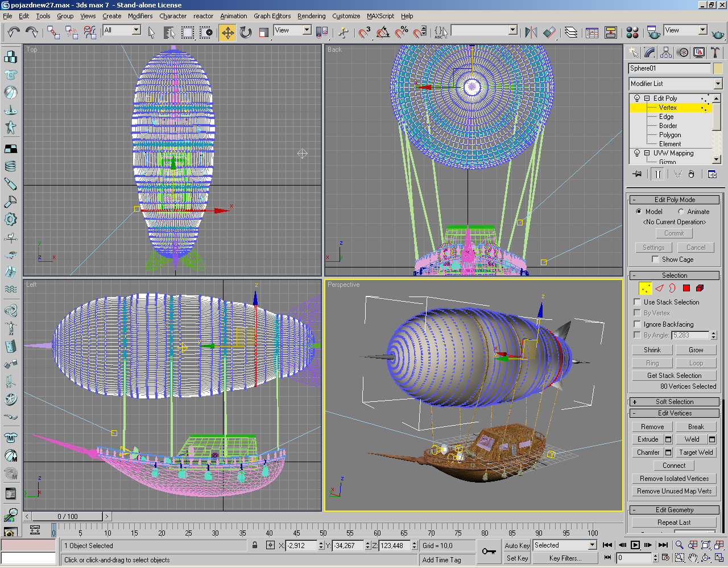This screenshot has width=728, height=568.
Task: Open the Rendering menu
Action: (311, 16)
